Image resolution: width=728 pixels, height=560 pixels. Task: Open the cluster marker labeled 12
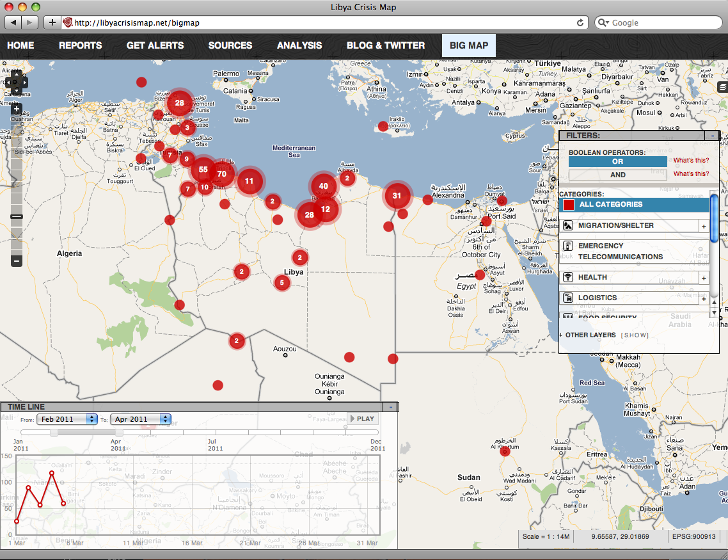(326, 209)
